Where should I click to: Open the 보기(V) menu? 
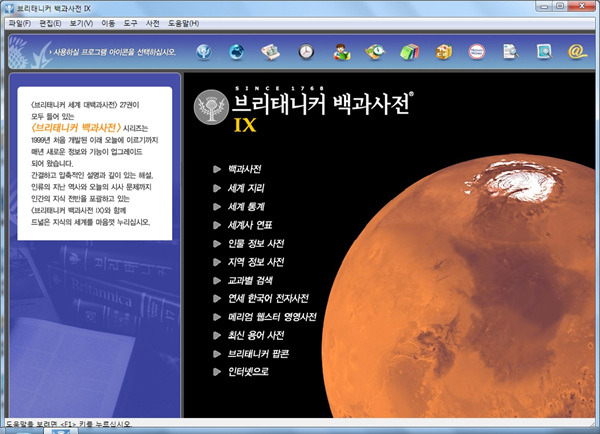[81, 23]
